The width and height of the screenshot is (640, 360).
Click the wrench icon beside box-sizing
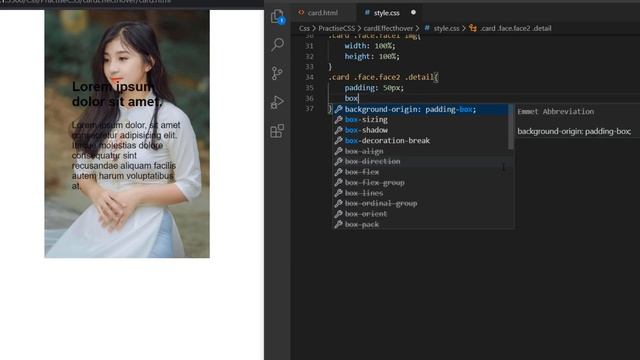coord(338,120)
